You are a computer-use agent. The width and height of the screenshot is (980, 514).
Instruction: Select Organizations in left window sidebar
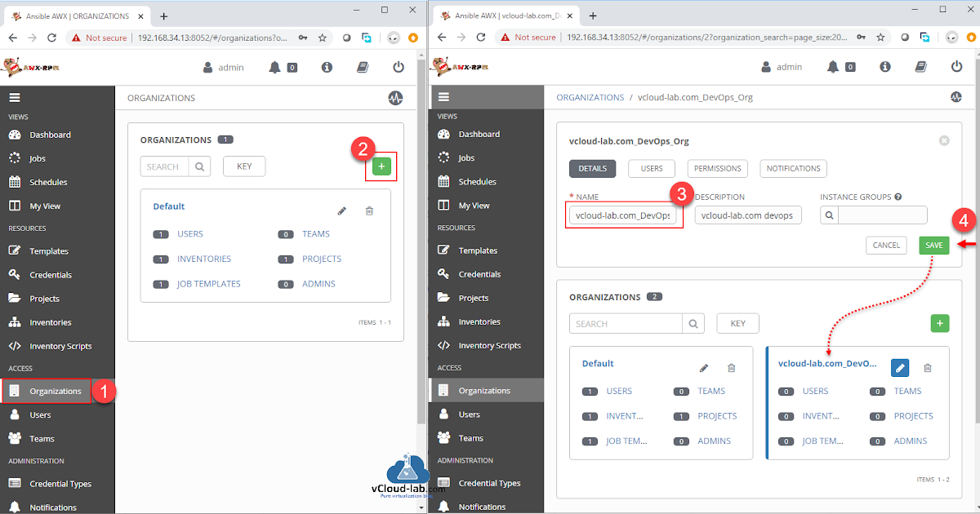pos(57,391)
